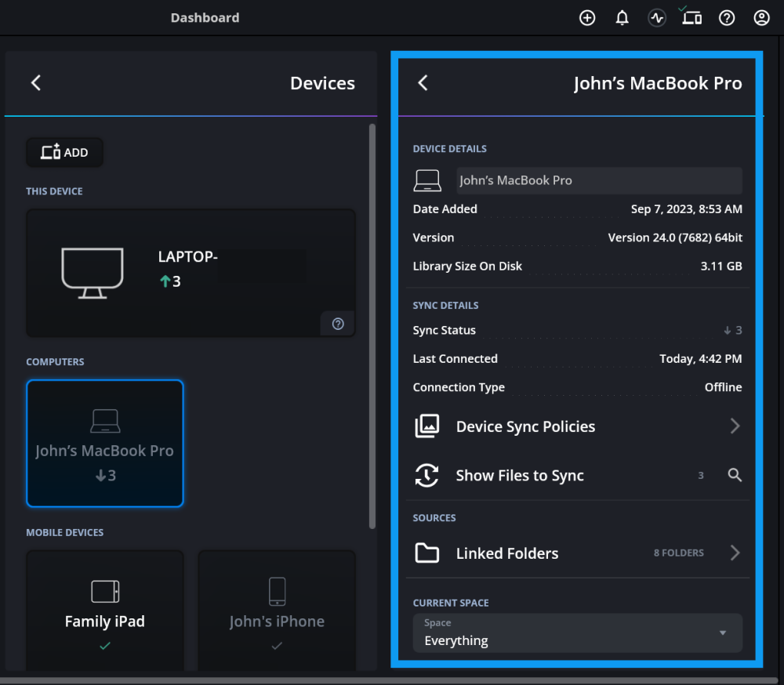Click the search icon beside Show Files to Sync
The height and width of the screenshot is (685, 784).
735,475
